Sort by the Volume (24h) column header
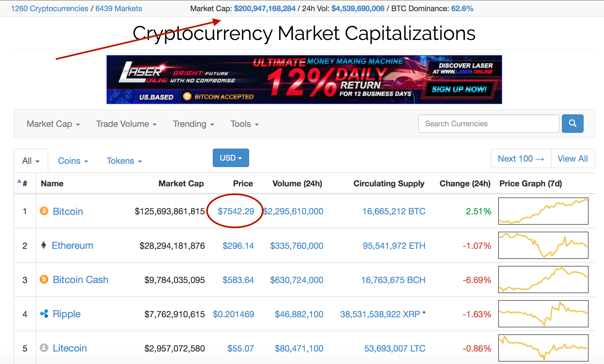Image resolution: width=604 pixels, height=364 pixels. click(x=297, y=184)
